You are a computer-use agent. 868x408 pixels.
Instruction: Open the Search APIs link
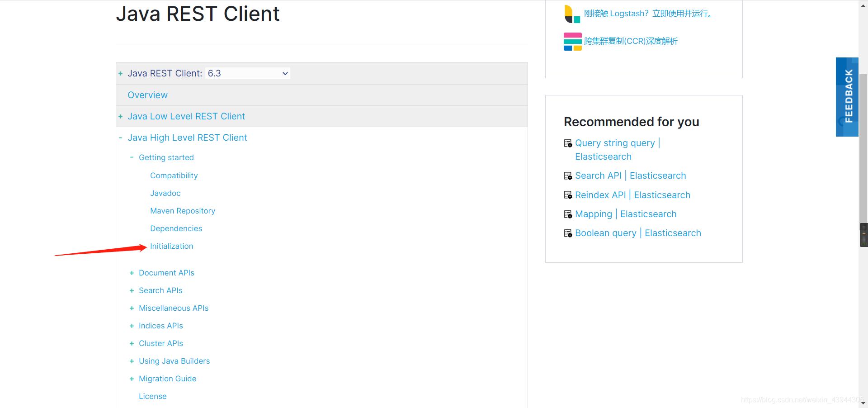pyautogui.click(x=160, y=290)
